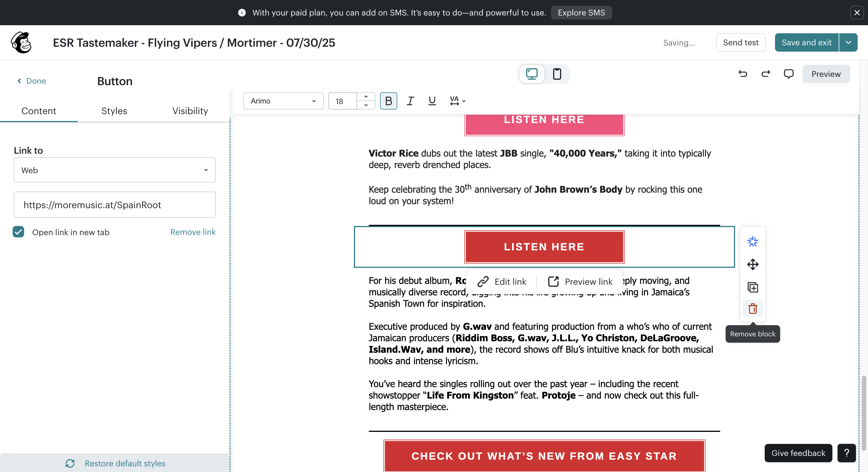Image resolution: width=868 pixels, height=472 pixels.
Task: Click the font size field showing 18
Action: (342, 101)
